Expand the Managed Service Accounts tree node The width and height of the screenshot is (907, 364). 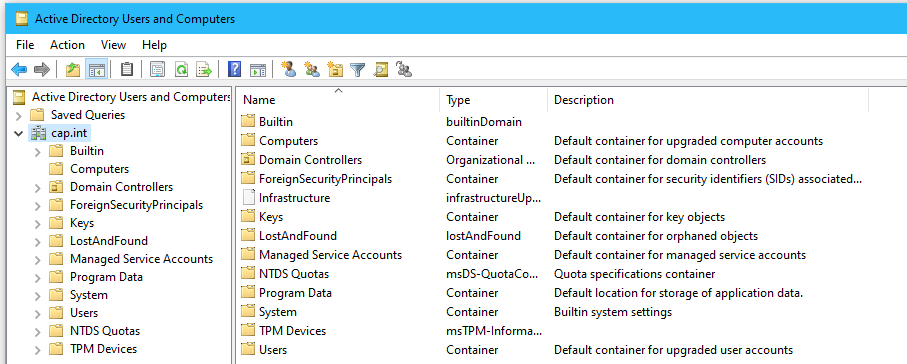[38, 259]
